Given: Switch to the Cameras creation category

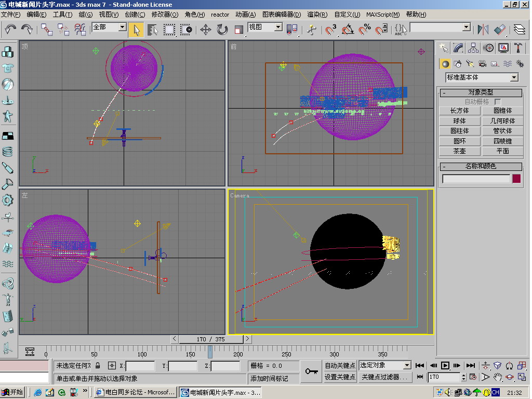Looking at the screenshot, I should click(483, 64).
